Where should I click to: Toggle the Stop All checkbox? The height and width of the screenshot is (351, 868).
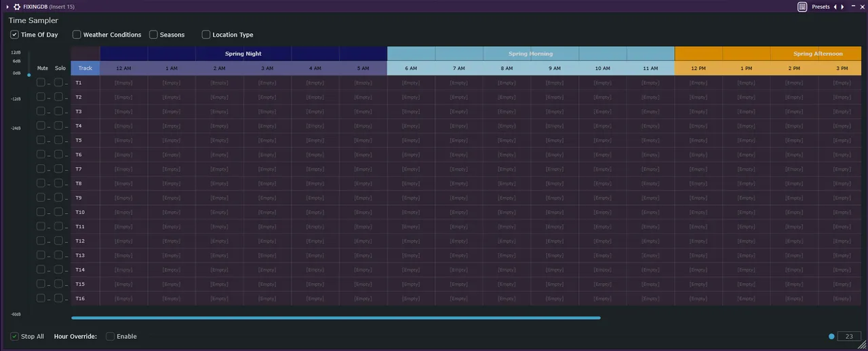(14, 336)
